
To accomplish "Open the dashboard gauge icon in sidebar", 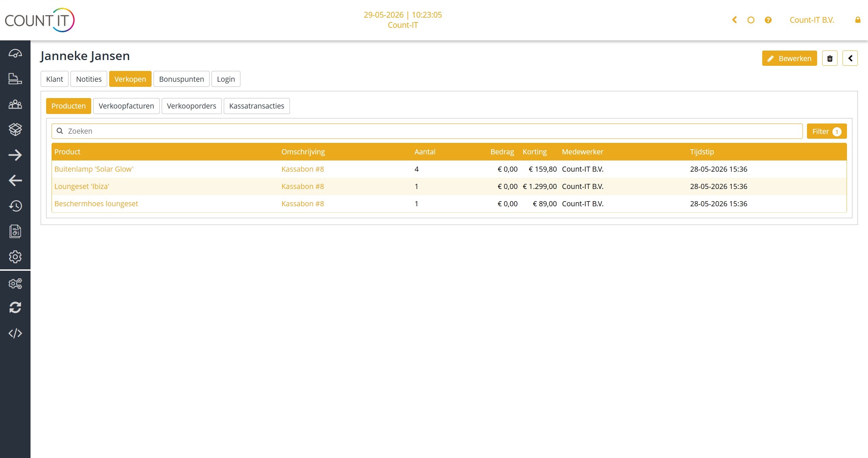I will click(x=15, y=53).
